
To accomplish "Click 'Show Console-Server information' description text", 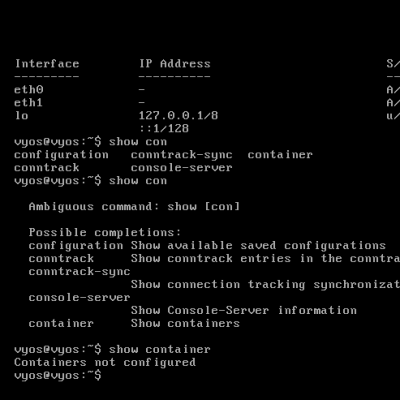I will point(244,310).
